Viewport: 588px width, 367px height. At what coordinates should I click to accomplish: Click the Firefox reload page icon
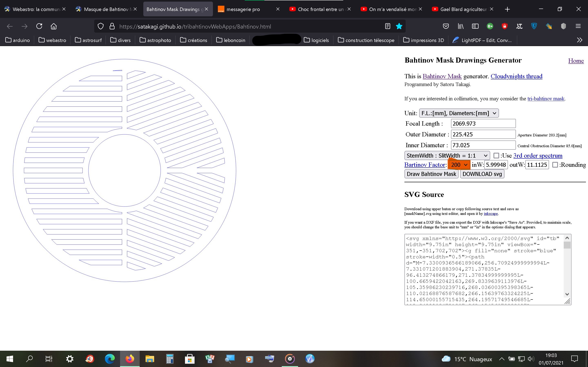pos(39,26)
